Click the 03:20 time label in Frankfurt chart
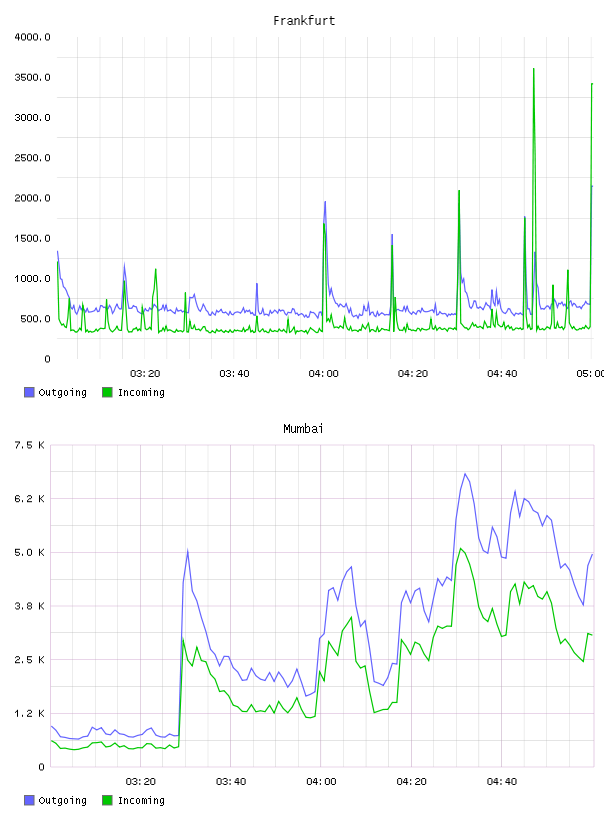The image size is (608, 816). click(x=145, y=374)
